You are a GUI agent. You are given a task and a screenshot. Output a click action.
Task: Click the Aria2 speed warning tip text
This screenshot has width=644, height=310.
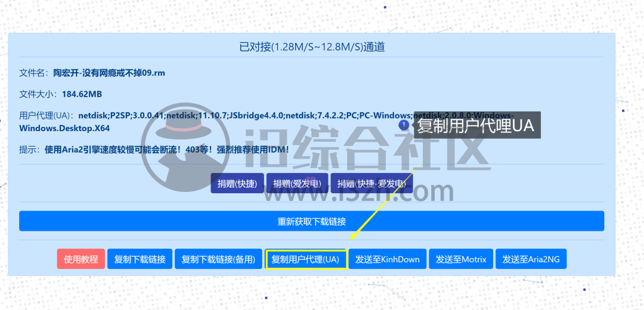click(167, 150)
